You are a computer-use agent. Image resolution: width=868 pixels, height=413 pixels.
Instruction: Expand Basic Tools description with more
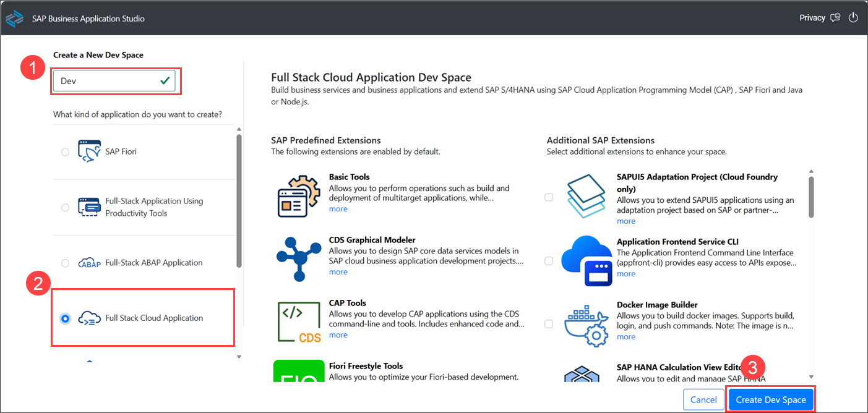[338, 209]
